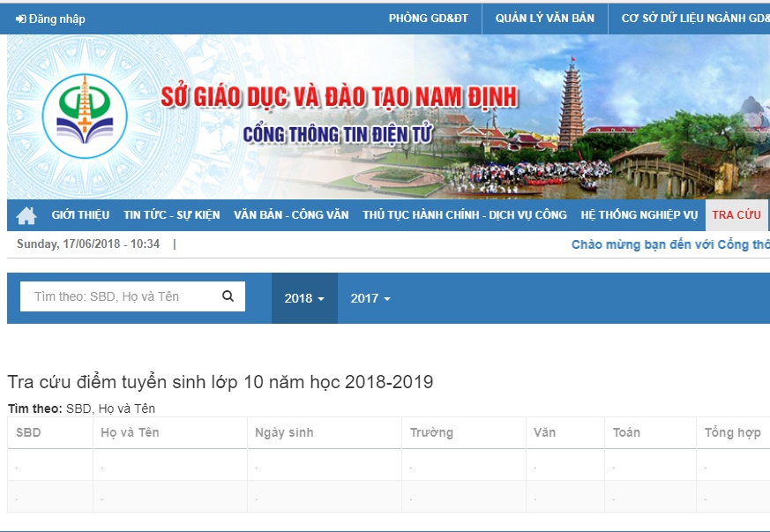This screenshot has height=532, width=770.
Task: Click the Tra cứu điểm tuyển sinh heading
Action: 221,382
